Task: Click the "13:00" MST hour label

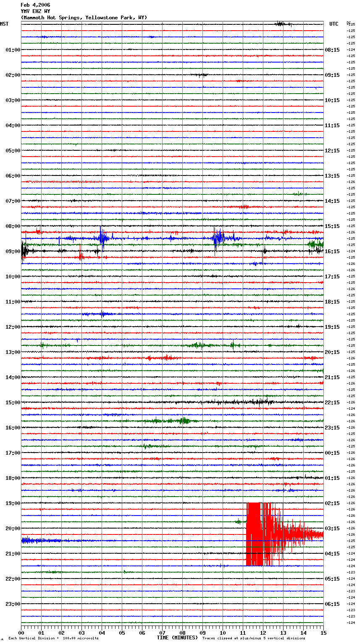Action: (x=13, y=352)
